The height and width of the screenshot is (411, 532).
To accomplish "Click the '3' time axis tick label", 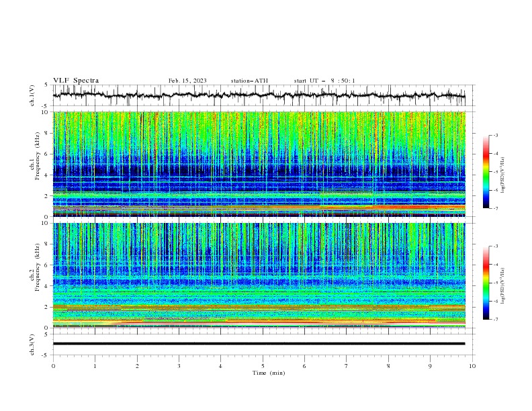I will pos(179,366).
